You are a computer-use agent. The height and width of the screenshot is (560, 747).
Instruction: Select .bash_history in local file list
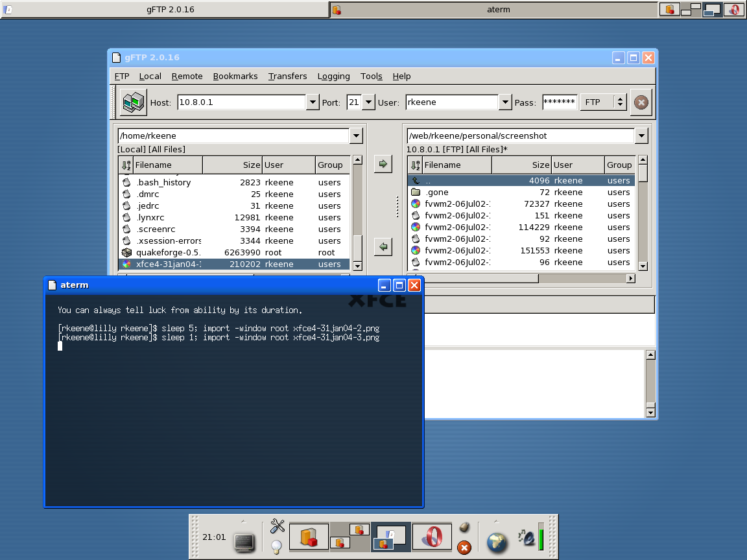[234, 182]
